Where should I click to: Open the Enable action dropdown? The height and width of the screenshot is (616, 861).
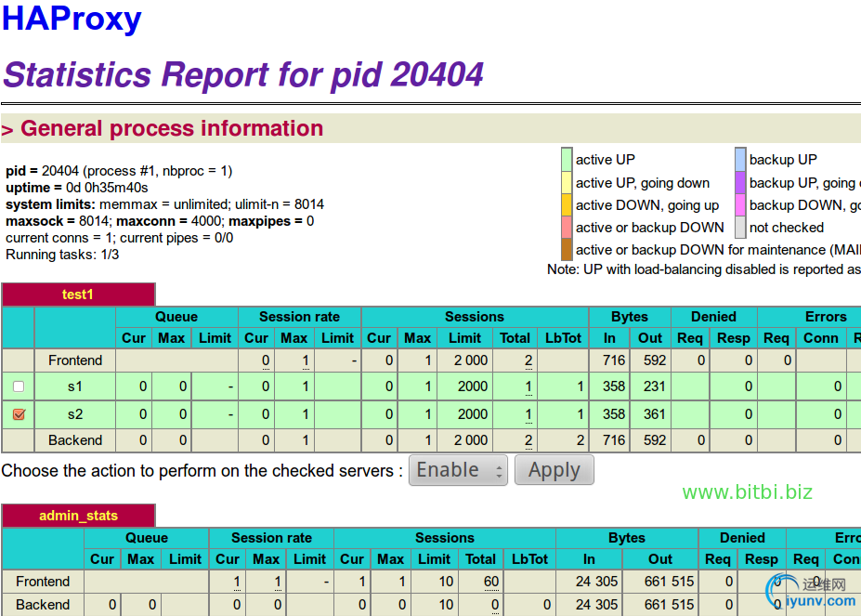[x=458, y=470]
